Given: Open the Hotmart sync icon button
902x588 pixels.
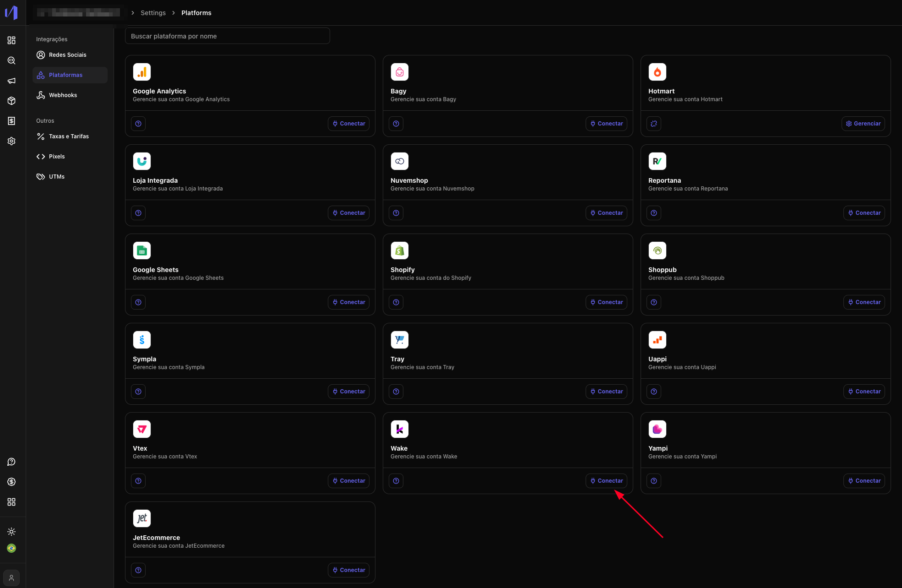Looking at the screenshot, I should [x=654, y=124].
